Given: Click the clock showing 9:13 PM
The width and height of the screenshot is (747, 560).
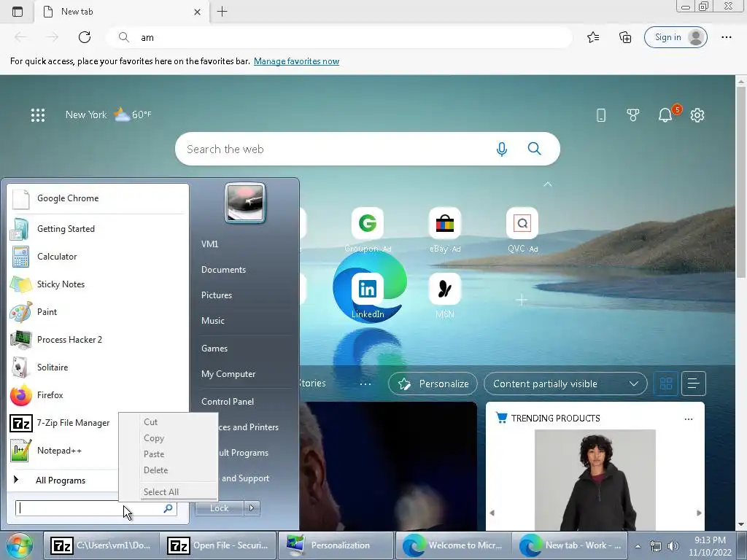Looking at the screenshot, I should pos(710,546).
